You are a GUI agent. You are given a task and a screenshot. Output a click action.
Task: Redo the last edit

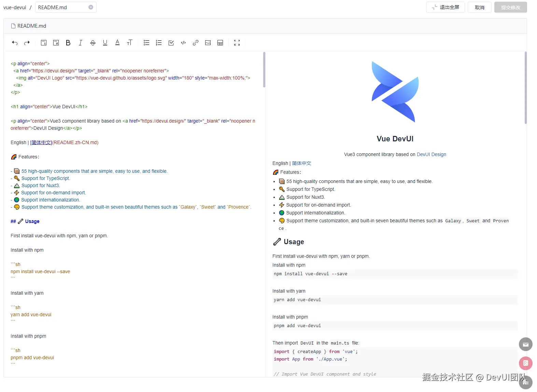coord(27,43)
